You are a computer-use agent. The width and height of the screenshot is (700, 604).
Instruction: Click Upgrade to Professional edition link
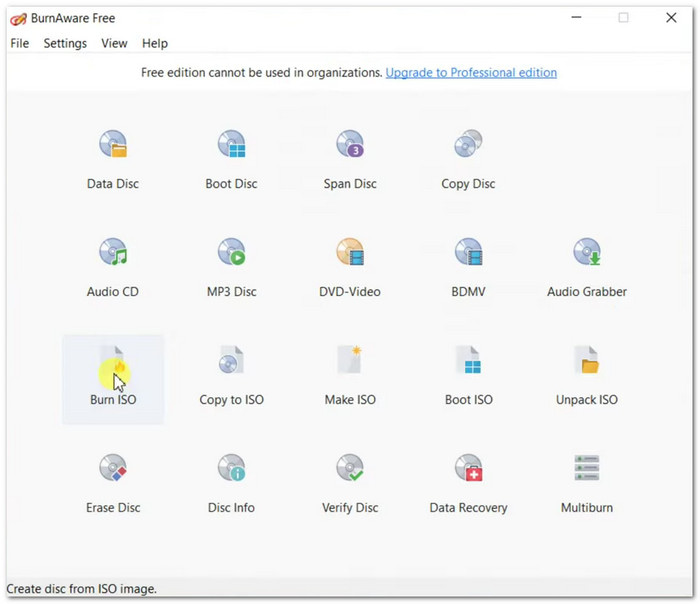pos(471,73)
